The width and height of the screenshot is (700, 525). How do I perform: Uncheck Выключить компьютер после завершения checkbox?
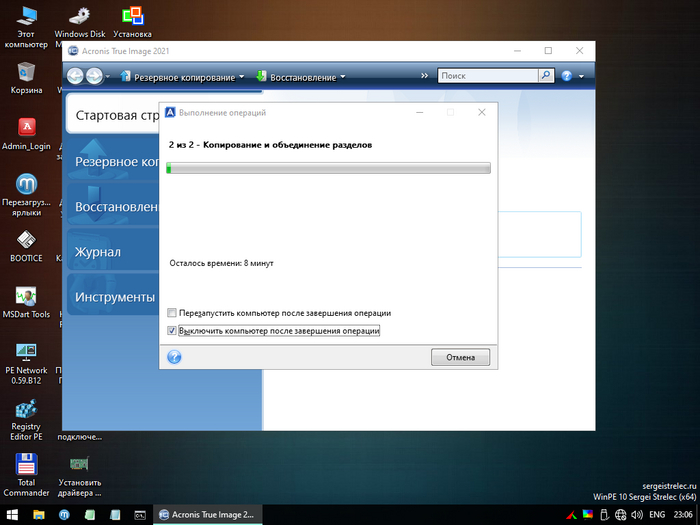pyautogui.click(x=172, y=331)
